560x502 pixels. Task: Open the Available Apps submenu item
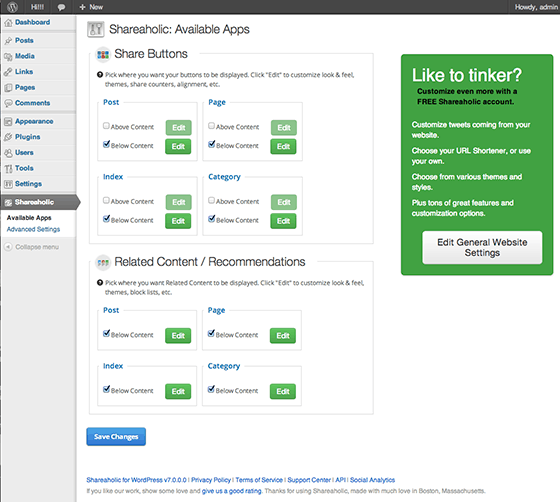pyautogui.click(x=29, y=218)
